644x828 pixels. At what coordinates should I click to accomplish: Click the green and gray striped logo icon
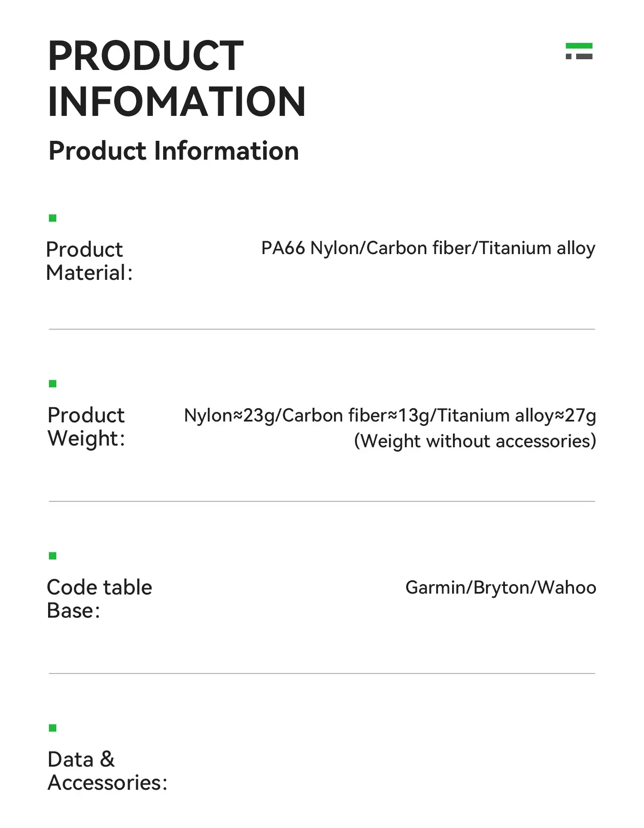(x=579, y=51)
